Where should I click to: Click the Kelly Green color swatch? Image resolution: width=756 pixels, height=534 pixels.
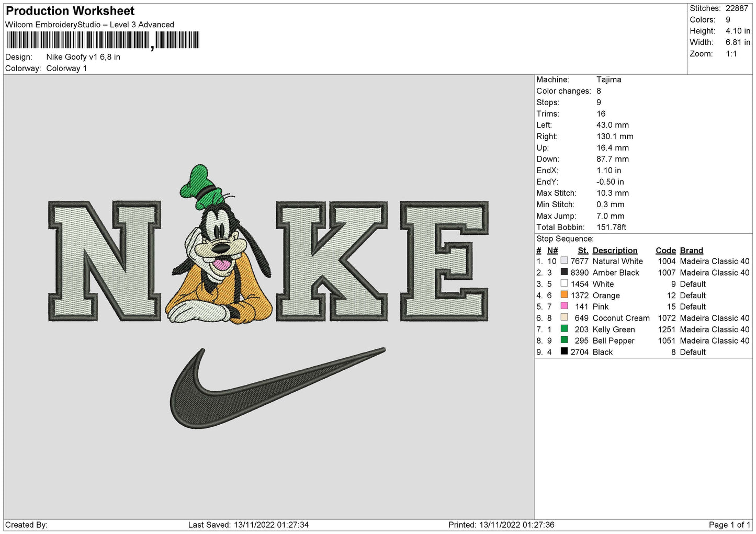(564, 329)
